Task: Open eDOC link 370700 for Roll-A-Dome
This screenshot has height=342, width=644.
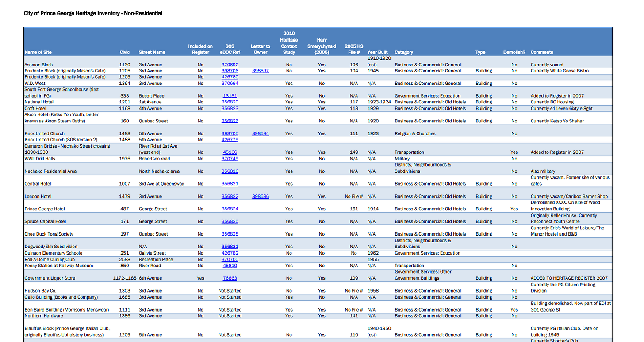Action: tap(230, 260)
